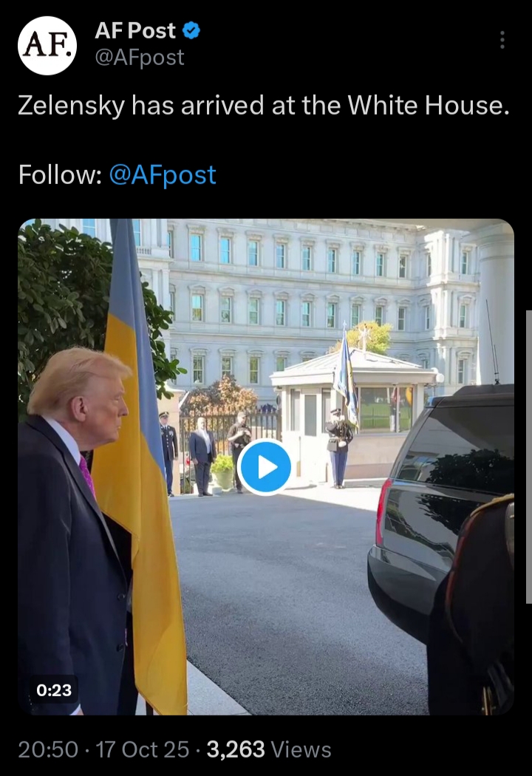This screenshot has height=776, width=532.
Task: Tap the 20:50 post timestamp
Action: point(48,749)
